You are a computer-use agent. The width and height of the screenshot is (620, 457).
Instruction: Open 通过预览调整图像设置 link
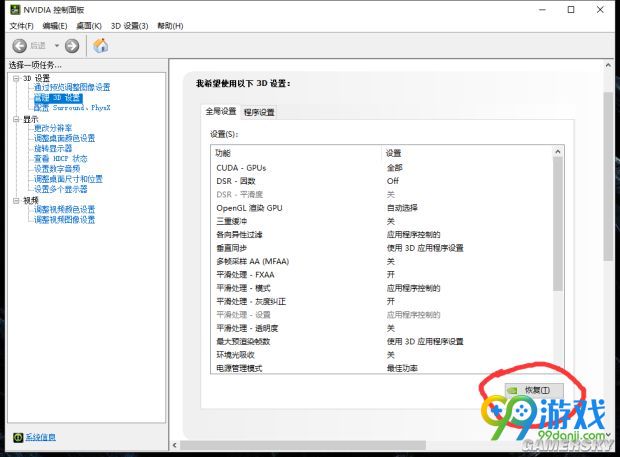coord(72,87)
